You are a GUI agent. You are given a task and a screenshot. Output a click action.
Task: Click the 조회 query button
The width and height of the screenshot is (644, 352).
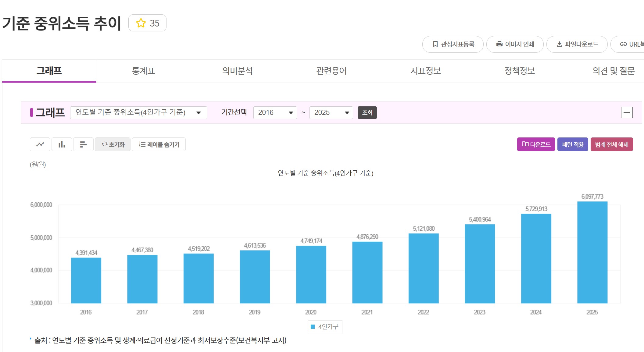(x=367, y=112)
